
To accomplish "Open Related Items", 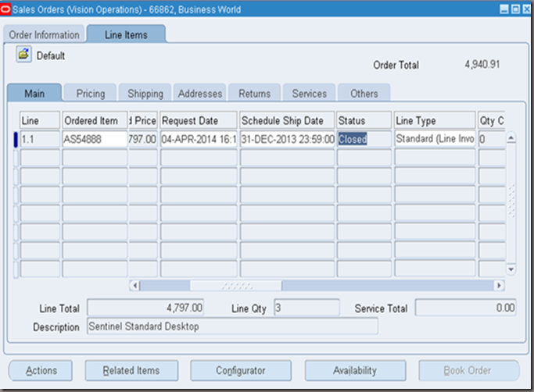I will click(131, 370).
